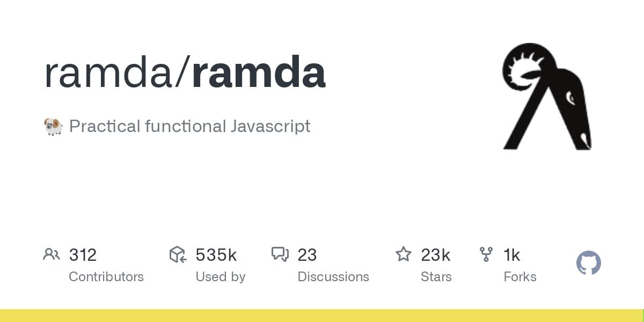Click the ramda/ramda repository title
This screenshot has height=322, width=644.
(185, 73)
